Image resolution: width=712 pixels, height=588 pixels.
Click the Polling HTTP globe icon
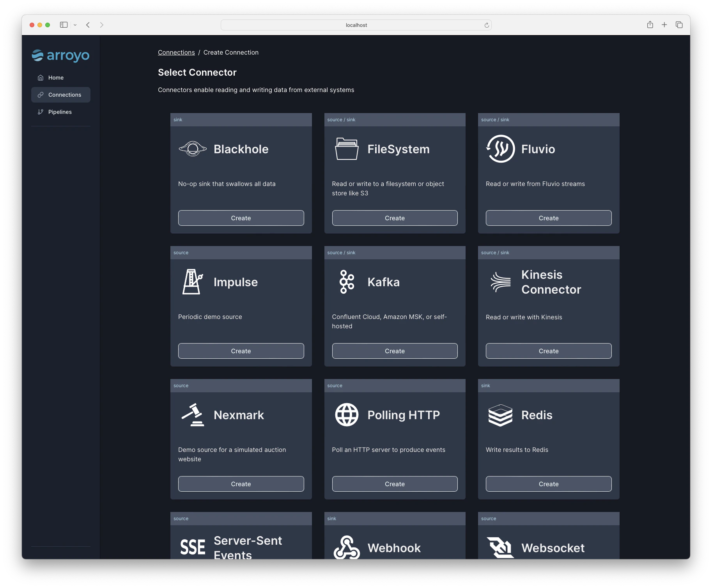(x=346, y=414)
